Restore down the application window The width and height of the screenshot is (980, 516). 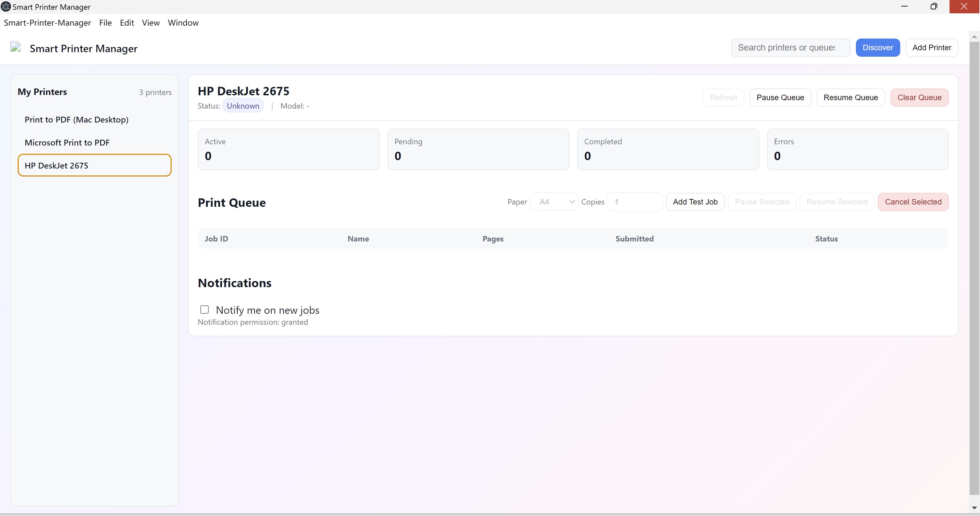coord(934,6)
